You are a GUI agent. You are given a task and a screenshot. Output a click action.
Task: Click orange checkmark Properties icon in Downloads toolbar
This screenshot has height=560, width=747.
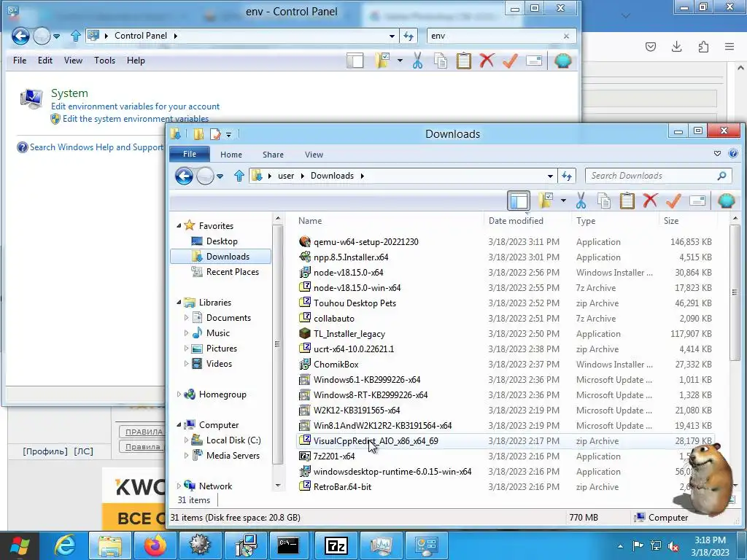pyautogui.click(x=673, y=201)
